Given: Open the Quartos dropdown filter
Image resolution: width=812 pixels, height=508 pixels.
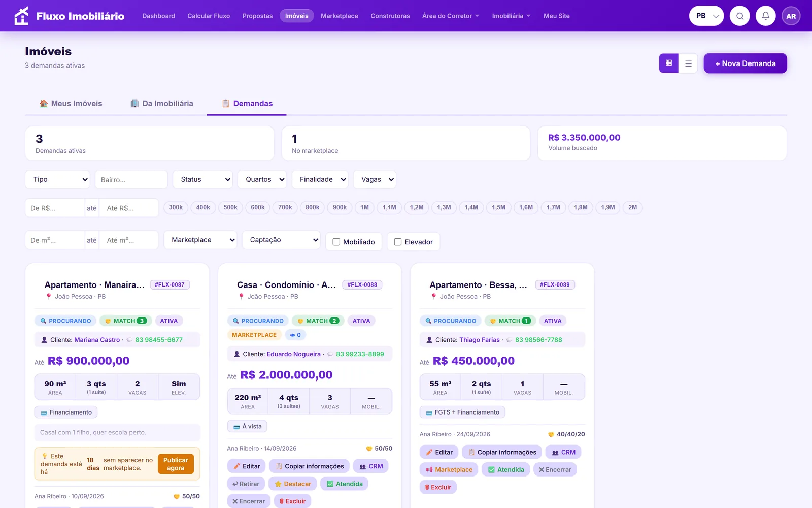Looking at the screenshot, I should (262, 179).
